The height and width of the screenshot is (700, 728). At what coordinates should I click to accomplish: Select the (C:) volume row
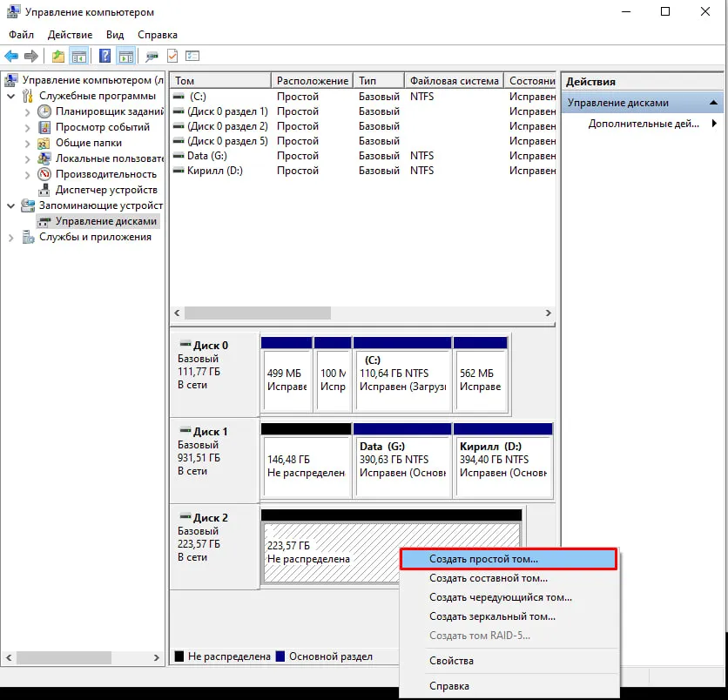[x=363, y=97]
